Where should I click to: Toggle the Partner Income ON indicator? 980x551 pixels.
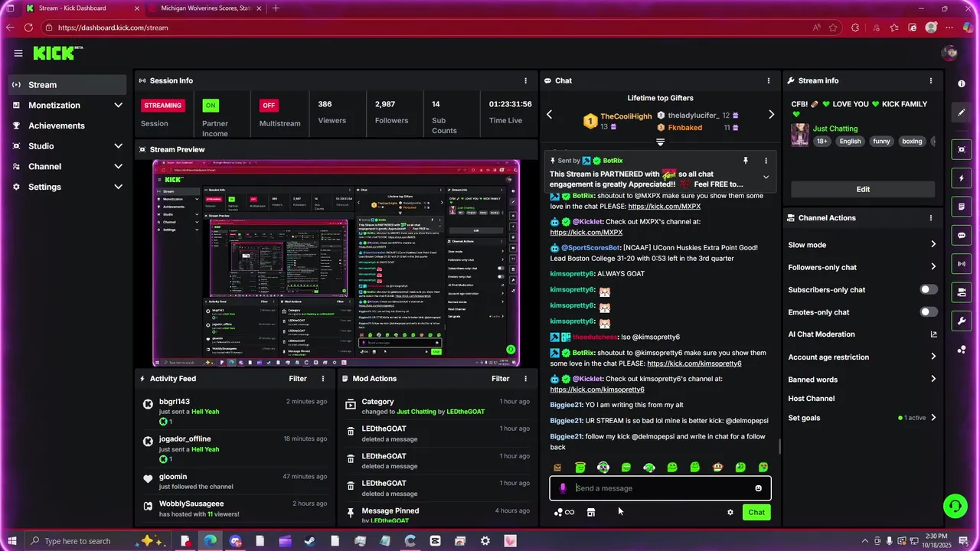point(211,105)
